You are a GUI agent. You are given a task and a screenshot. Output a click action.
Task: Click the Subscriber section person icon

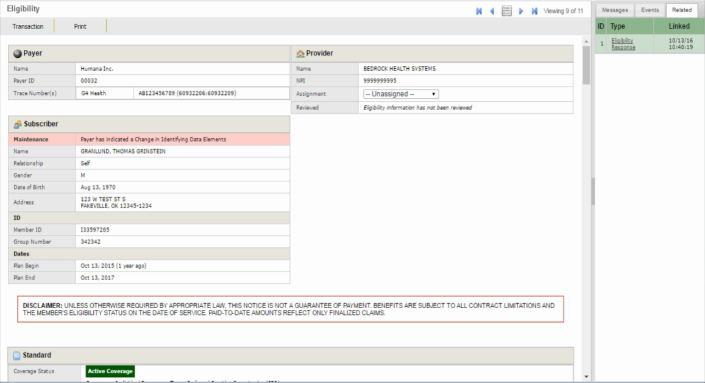point(18,124)
